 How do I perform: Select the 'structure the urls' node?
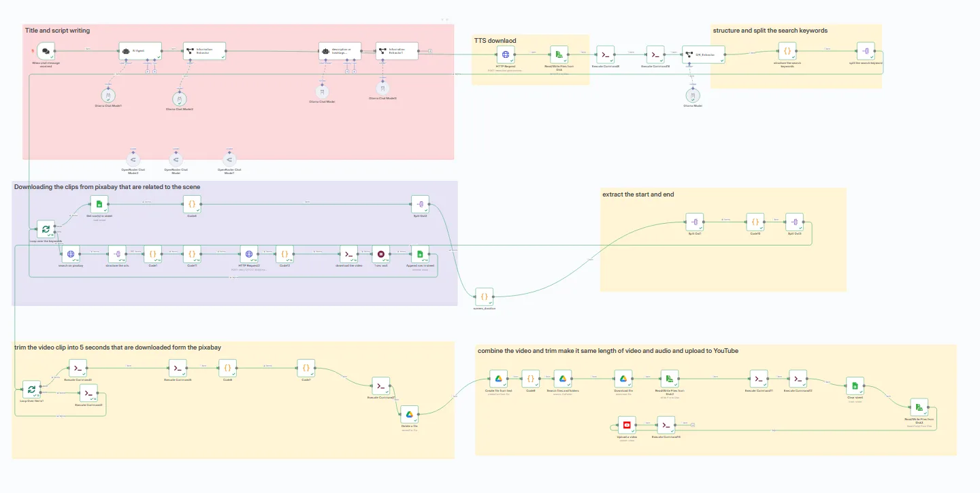click(117, 254)
